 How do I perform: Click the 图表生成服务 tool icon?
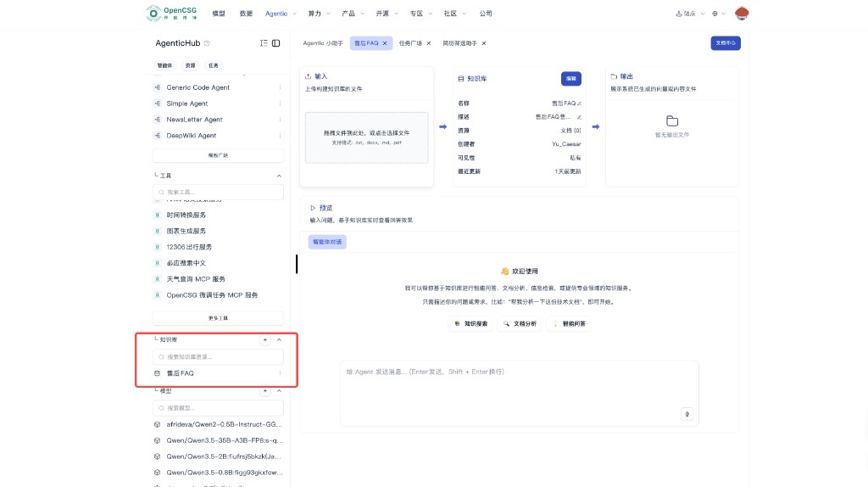pyautogui.click(x=157, y=231)
